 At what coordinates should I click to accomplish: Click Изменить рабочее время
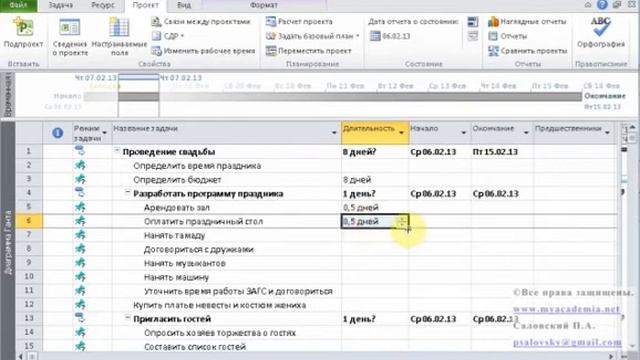[203, 51]
